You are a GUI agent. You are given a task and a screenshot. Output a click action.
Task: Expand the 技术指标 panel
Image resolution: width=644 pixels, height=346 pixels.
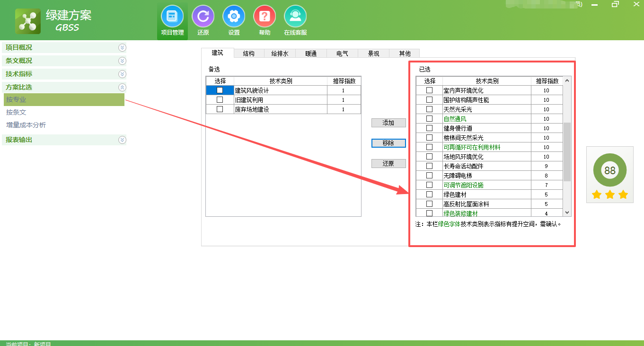[122, 74]
